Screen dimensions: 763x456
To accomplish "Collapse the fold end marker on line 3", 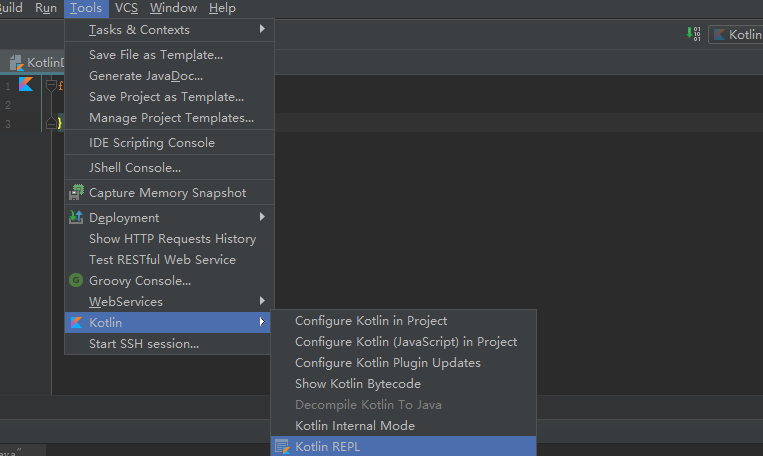I will 51,123.
